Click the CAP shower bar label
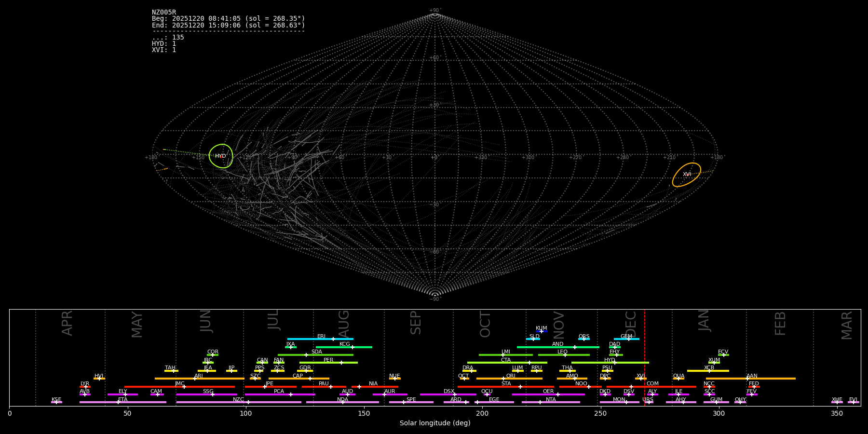868x434 pixels. (298, 376)
